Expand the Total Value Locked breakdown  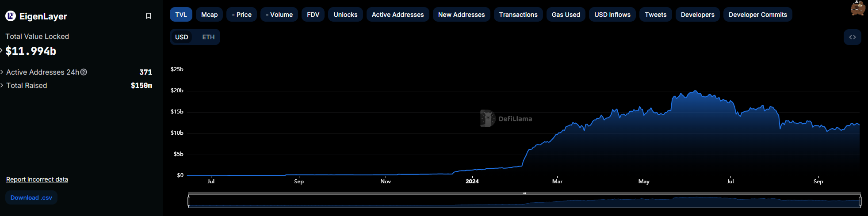pos(1,50)
